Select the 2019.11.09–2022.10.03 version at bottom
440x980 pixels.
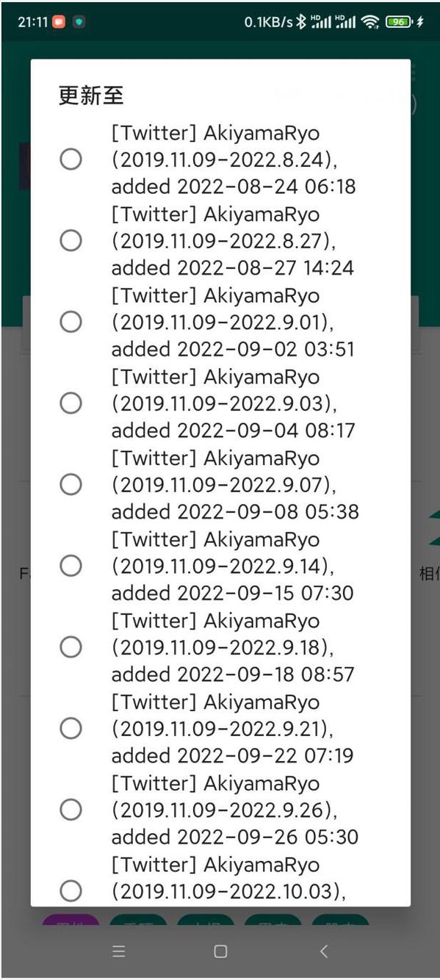pos(71,891)
